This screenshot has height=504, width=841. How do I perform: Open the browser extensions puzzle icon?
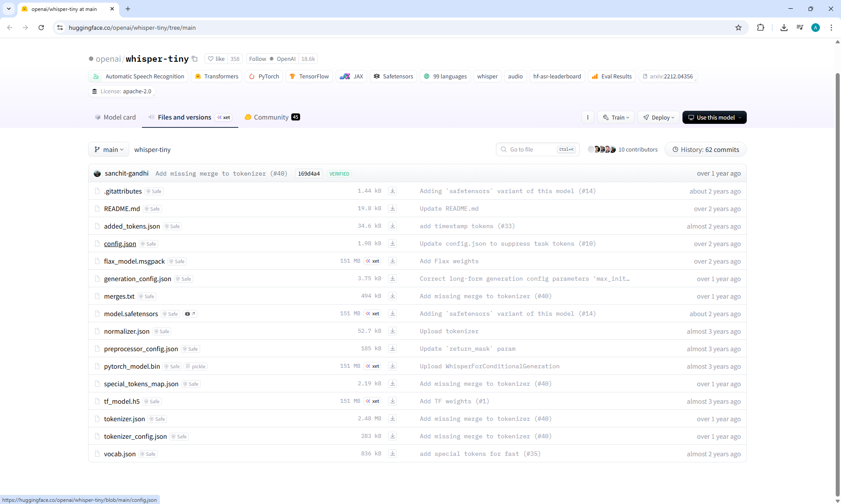pos(760,28)
